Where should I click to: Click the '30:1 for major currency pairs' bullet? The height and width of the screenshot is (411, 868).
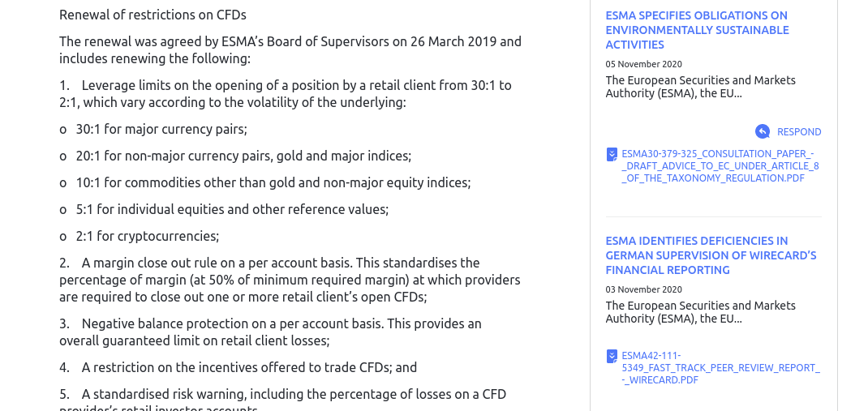coord(161,129)
